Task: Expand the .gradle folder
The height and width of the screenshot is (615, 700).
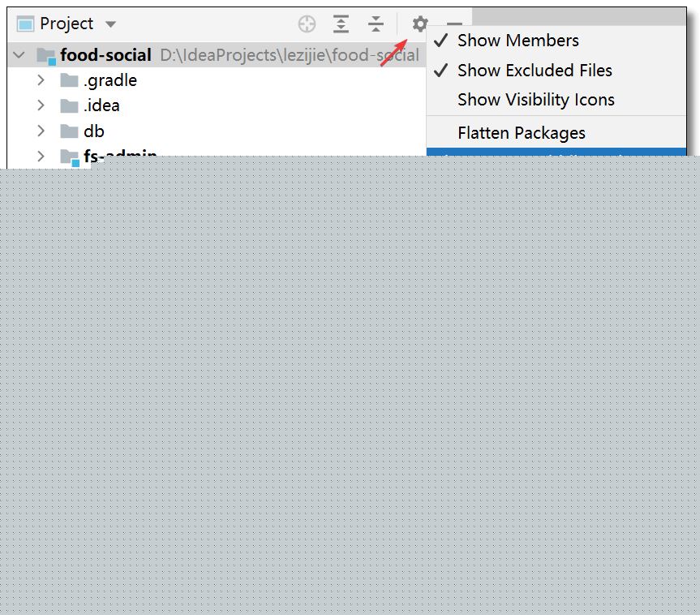Action: click(41, 80)
